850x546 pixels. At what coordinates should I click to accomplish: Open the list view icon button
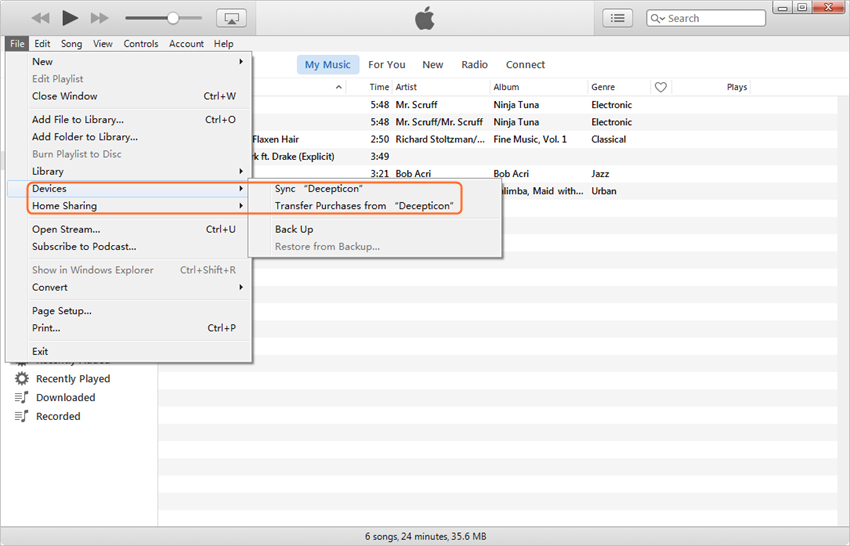(618, 18)
